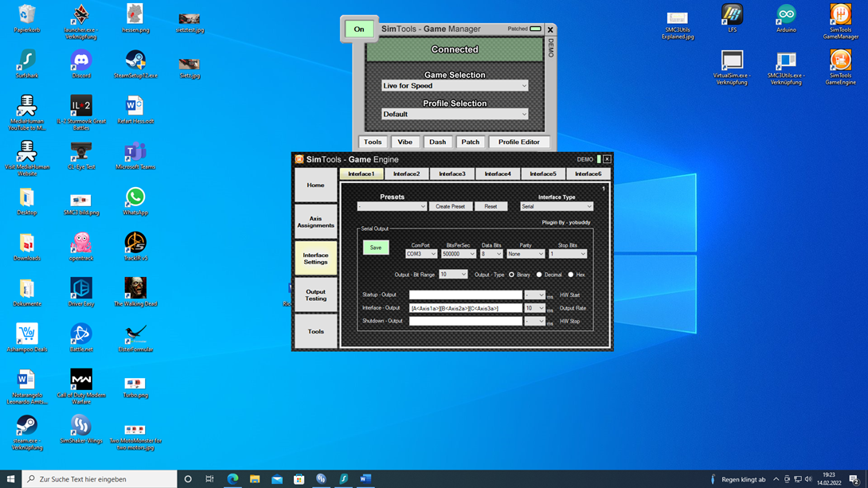Click Save in the Serial Output group
The width and height of the screenshot is (868, 488).
pyautogui.click(x=376, y=248)
